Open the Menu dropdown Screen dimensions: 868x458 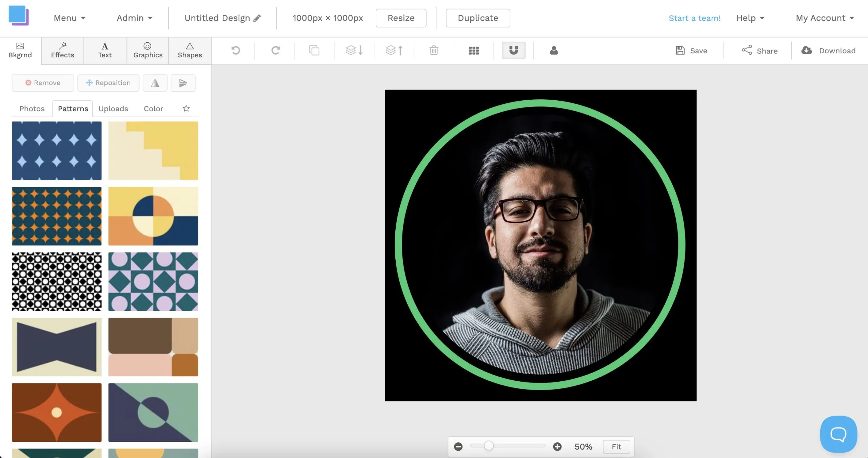click(x=70, y=18)
